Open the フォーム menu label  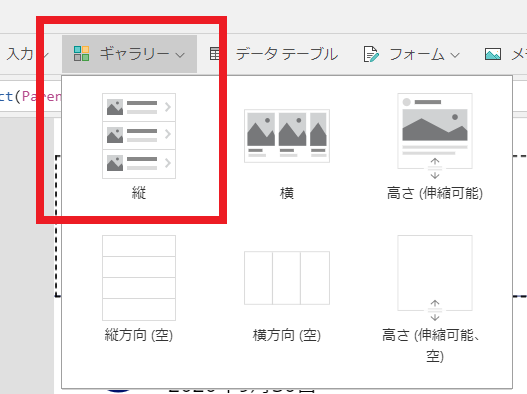pyautogui.click(x=417, y=54)
